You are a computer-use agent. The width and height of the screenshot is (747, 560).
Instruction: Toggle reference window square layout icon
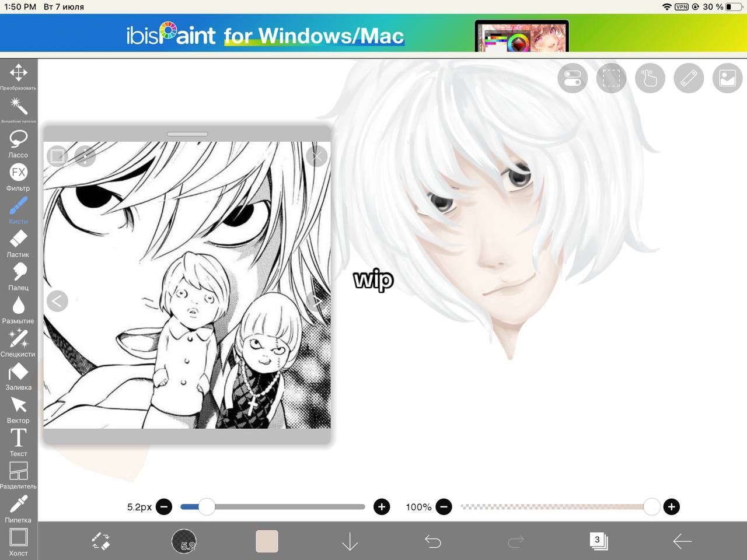click(x=57, y=156)
